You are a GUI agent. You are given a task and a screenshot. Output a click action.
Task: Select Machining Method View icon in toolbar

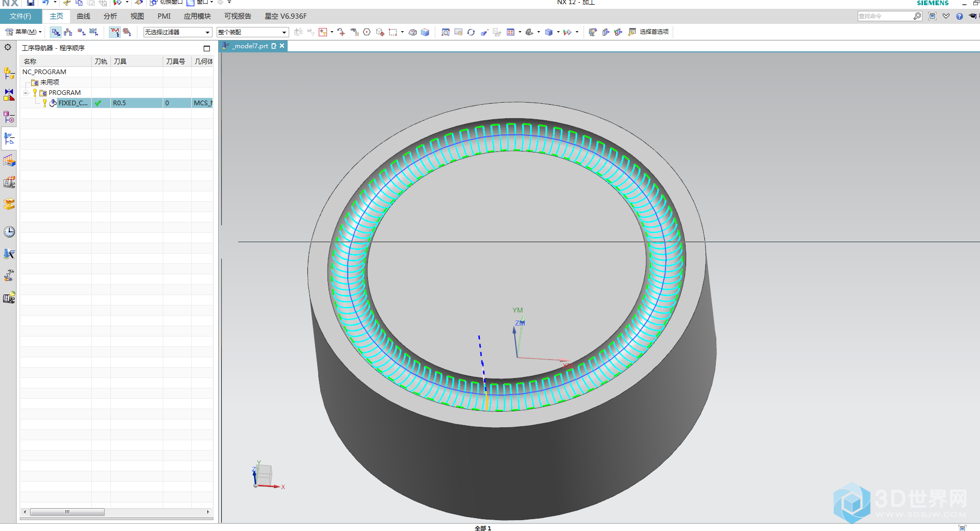coord(94,32)
